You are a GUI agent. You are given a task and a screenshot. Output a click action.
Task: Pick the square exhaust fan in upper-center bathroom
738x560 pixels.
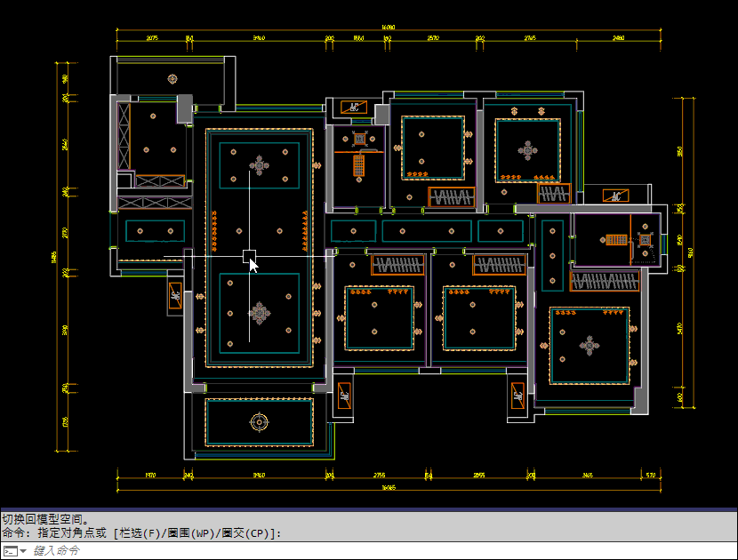(360, 139)
